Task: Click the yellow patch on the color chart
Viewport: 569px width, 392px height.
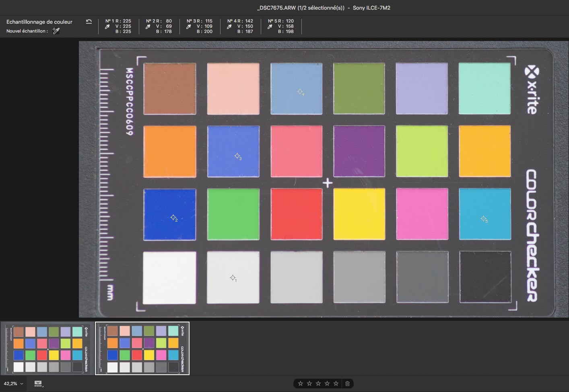Action: click(x=359, y=214)
